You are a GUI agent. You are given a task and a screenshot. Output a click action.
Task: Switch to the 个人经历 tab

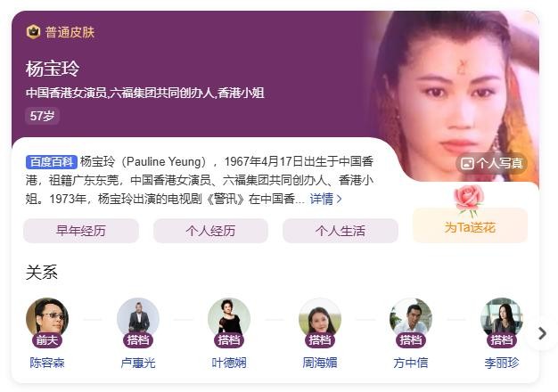(x=210, y=231)
